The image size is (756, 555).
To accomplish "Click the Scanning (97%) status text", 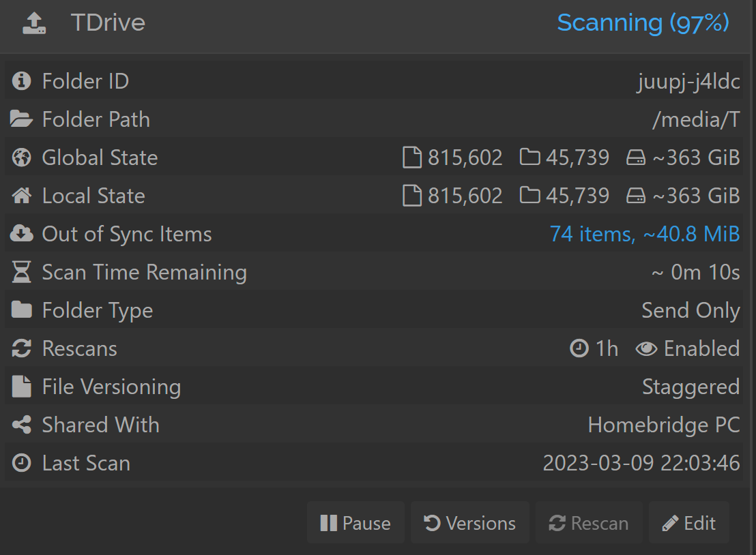I will (x=643, y=22).
